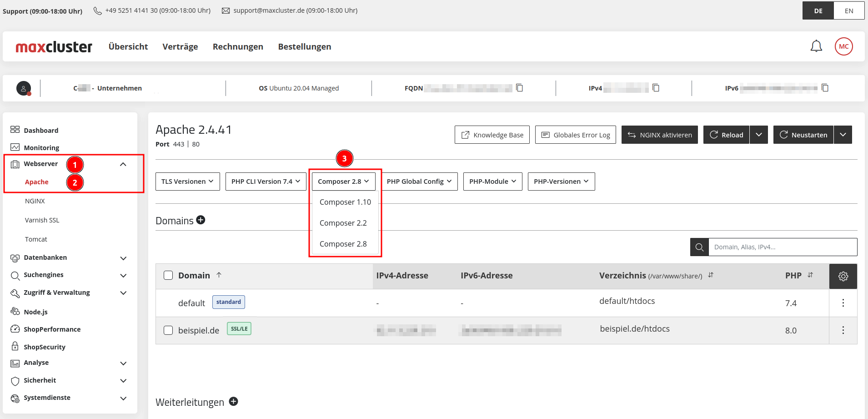The image size is (868, 419).
Task: Sort table by PHP version arrows
Action: 810,275
